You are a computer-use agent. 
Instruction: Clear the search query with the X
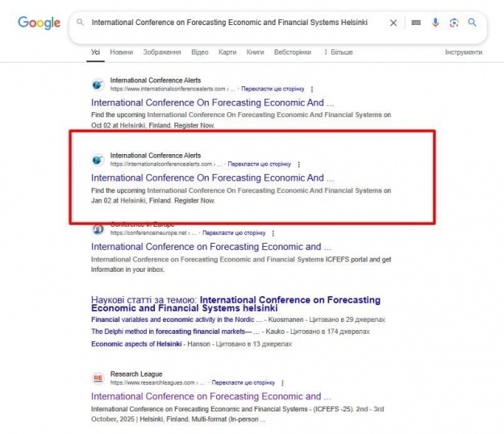[x=394, y=23]
